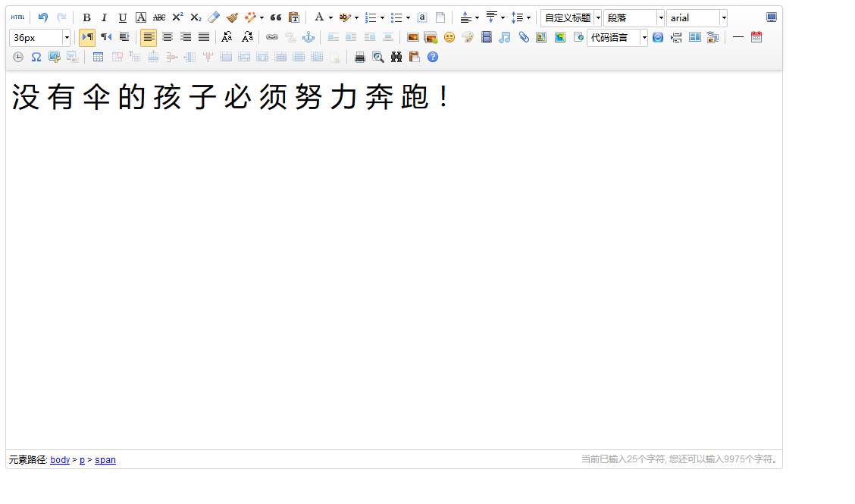This screenshot has height=504, width=855.
Task: Justify the text
Action: point(204,37)
